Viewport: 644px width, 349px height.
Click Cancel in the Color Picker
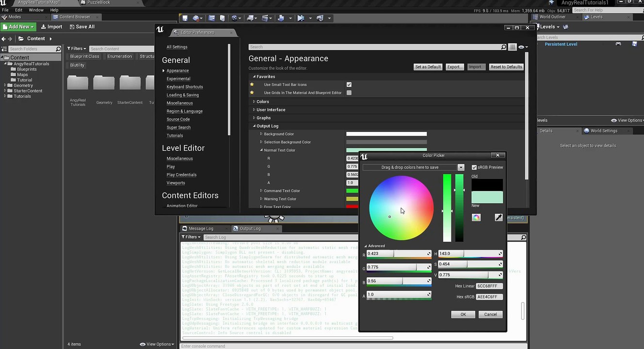tap(490, 315)
